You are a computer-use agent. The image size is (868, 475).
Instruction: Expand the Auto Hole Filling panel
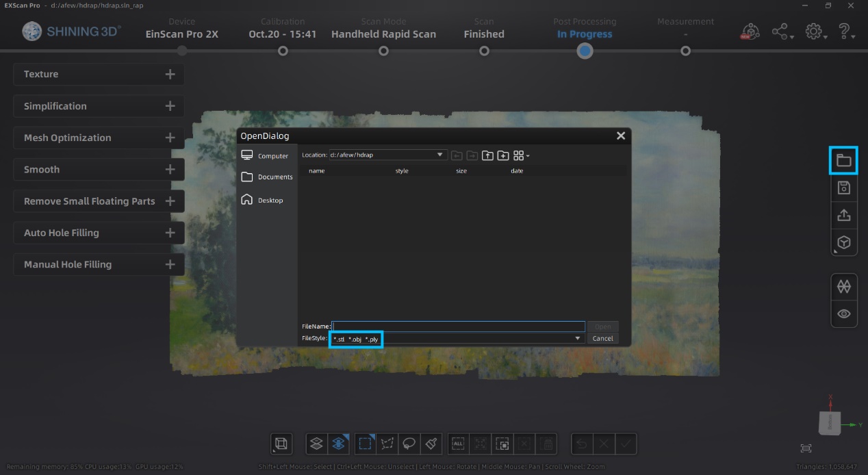[99, 233]
